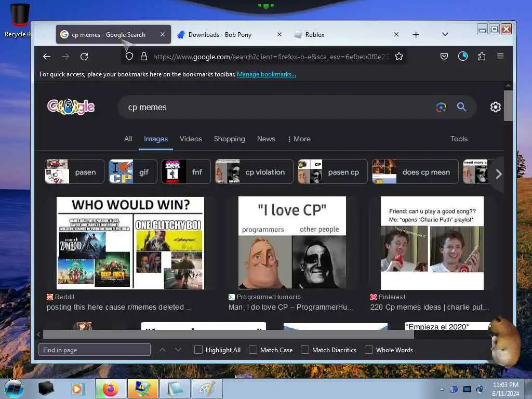Image resolution: width=532 pixels, height=399 pixels.
Task: Open Google quick settings gear
Action: point(495,107)
